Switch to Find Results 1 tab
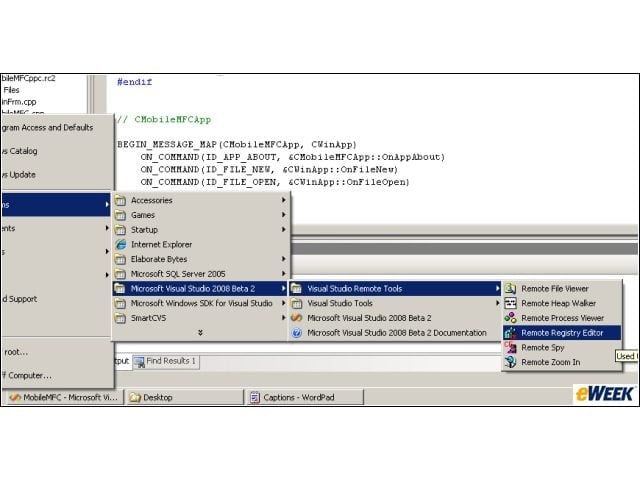The image size is (640, 480). (x=166, y=362)
